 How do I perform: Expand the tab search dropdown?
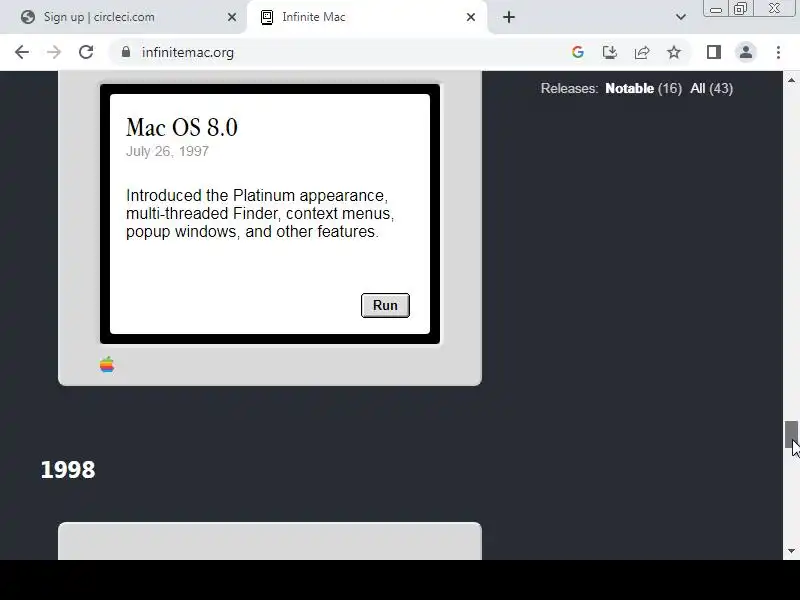pos(681,17)
